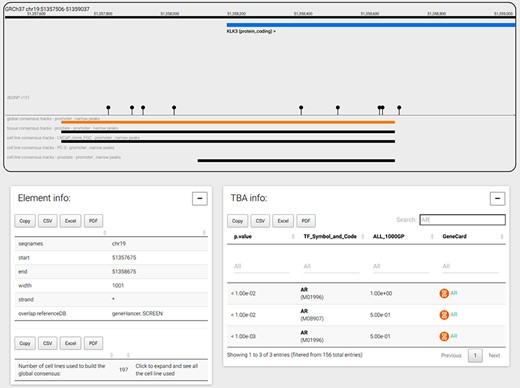The height and width of the screenshot is (388, 520).
Task: Select the LNCaP cell line promoter track bar
Action: (228, 142)
